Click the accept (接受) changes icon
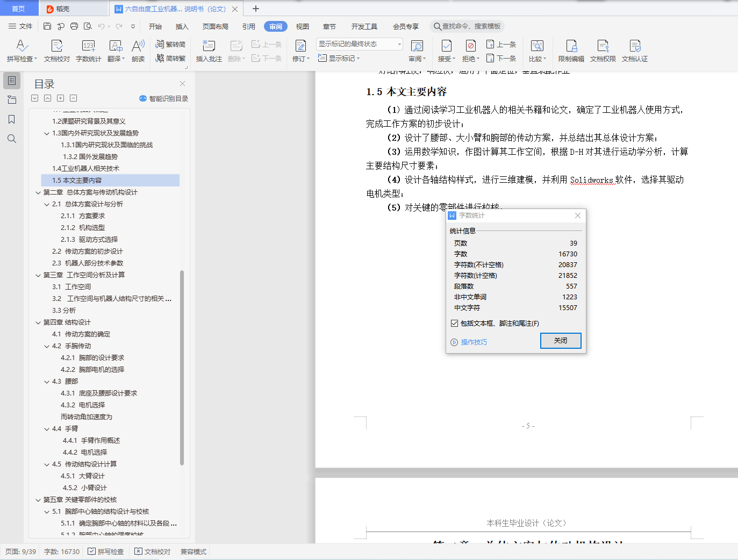 (x=446, y=46)
